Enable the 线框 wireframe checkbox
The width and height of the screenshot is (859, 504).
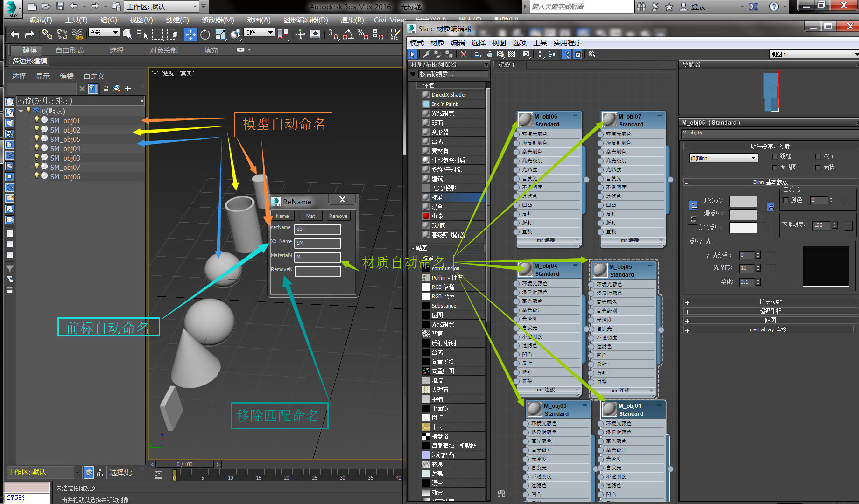775,156
